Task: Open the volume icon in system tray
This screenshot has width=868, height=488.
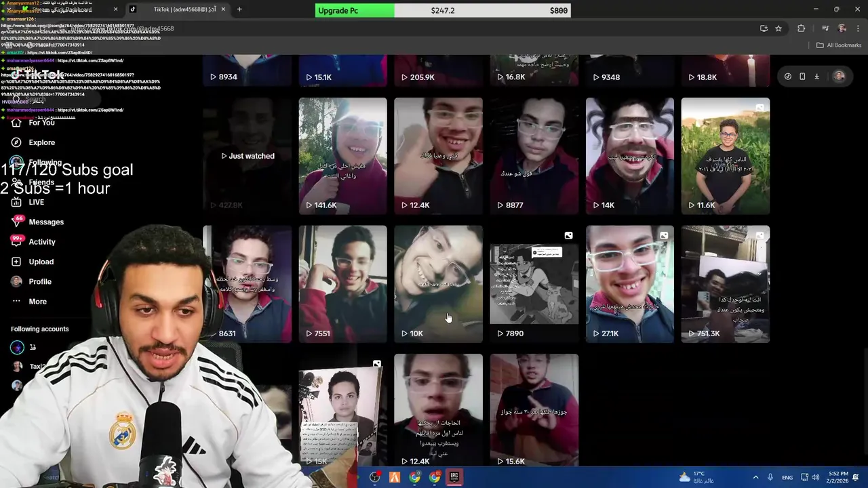Action: pyautogui.click(x=816, y=477)
